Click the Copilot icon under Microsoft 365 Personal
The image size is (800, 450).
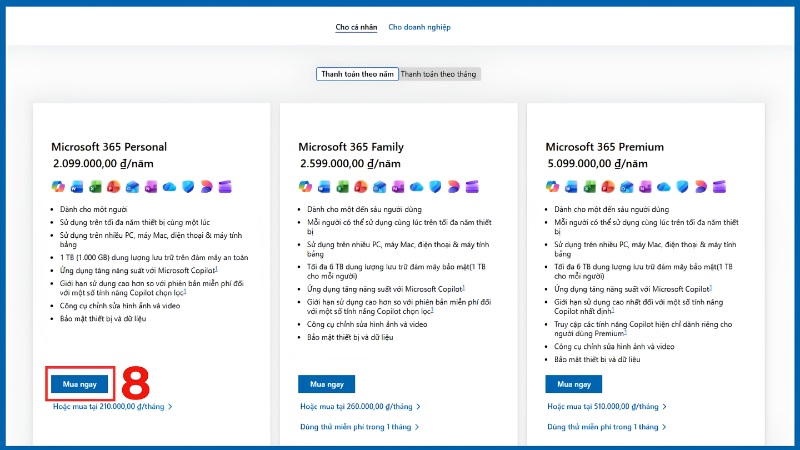coord(58,187)
